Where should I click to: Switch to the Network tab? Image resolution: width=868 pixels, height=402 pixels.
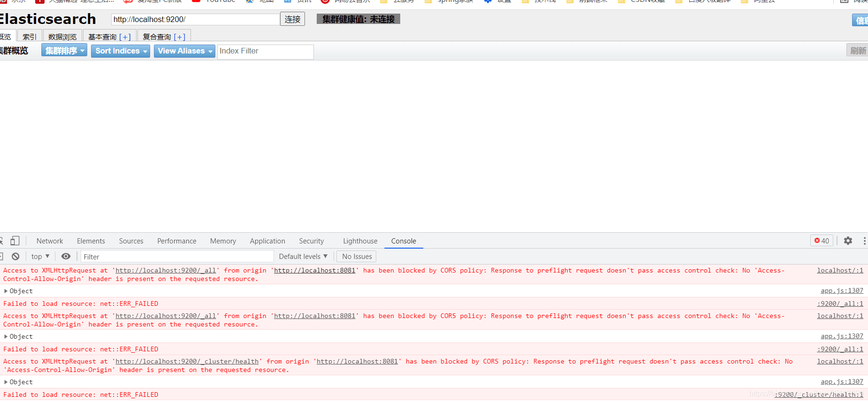[50, 241]
